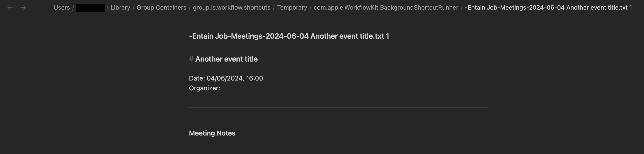Click the 'Date:' label text
Viewport: 644px width, 154px height.
[197, 78]
